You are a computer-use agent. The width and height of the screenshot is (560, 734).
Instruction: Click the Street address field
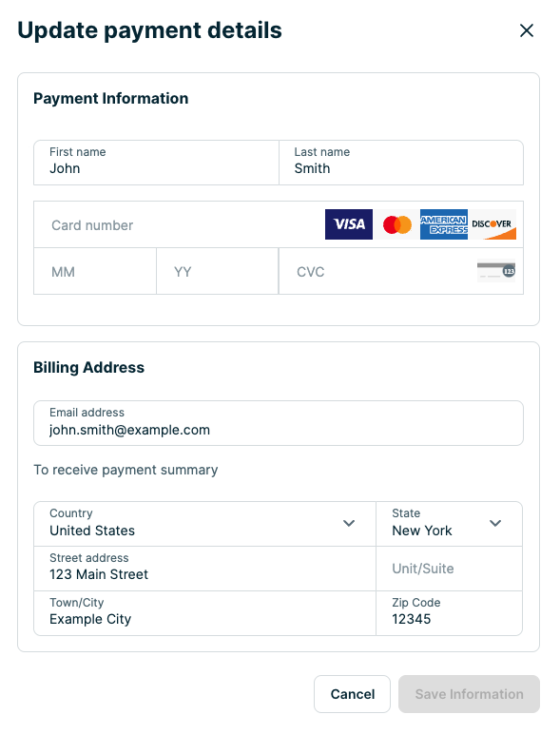pos(204,569)
